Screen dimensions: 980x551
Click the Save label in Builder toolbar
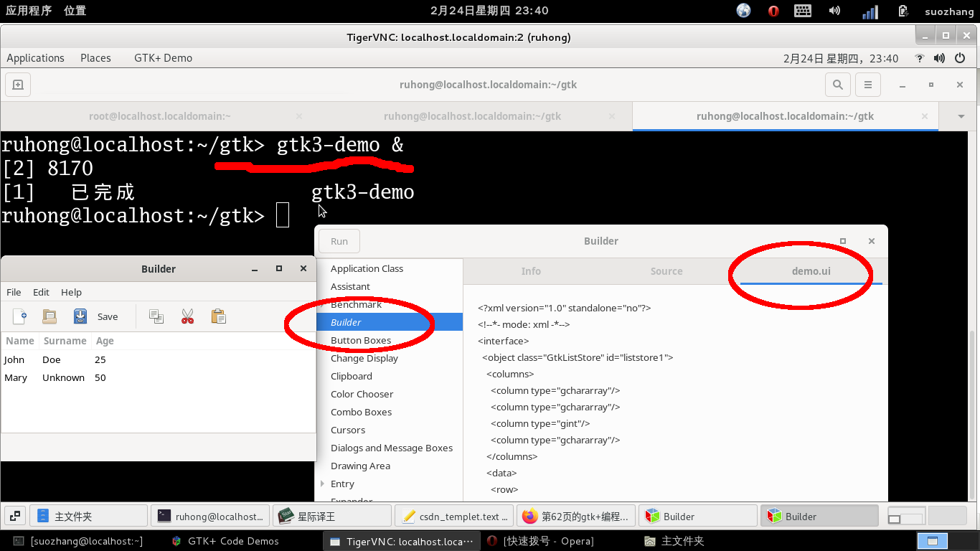(108, 316)
